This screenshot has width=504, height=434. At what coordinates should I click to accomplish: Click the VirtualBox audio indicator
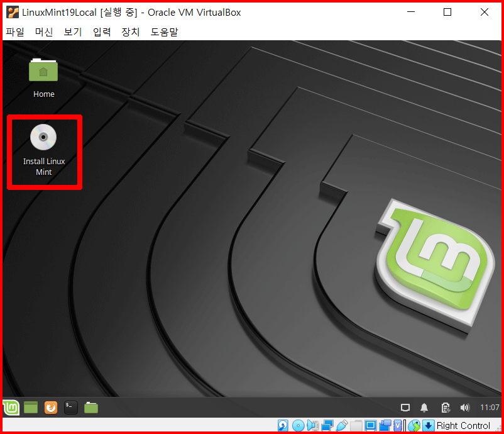313,426
